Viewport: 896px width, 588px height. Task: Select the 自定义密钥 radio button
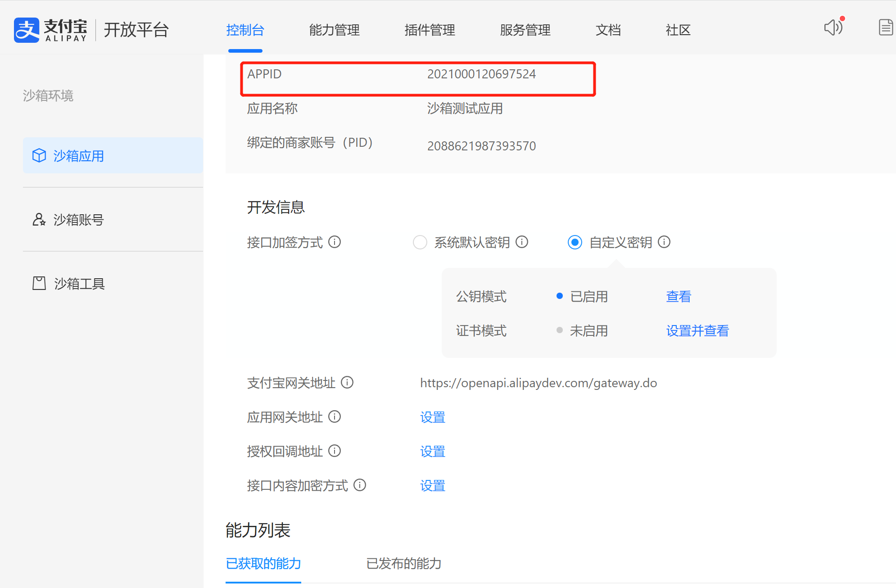575,242
